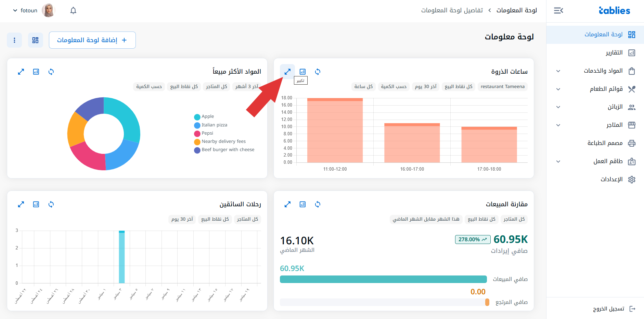Image resolution: width=644 pixels, height=319 pixels.
Task: Open Dashboard (لوحة المعلومات) in sidebar
Action: tap(595, 35)
